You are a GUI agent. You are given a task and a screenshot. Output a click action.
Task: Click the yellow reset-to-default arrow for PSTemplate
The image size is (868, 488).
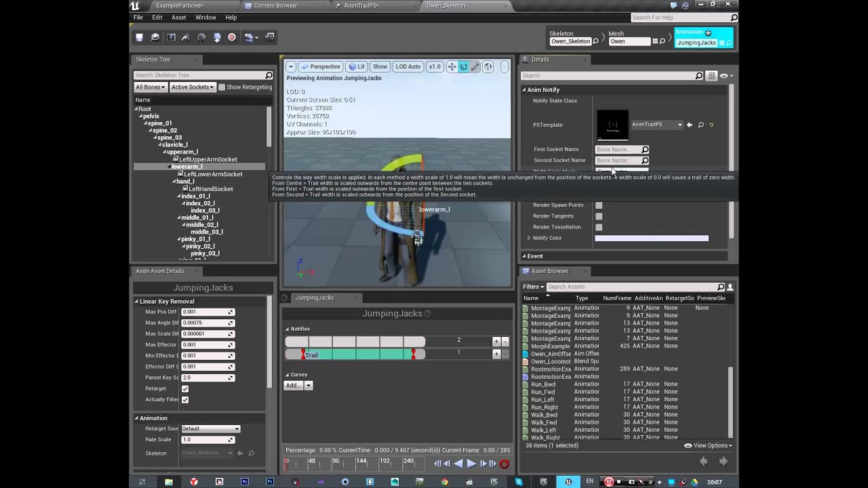tap(711, 125)
